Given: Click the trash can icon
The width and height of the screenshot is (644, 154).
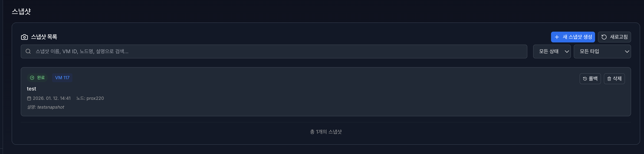Looking at the screenshot, I should tap(609, 79).
